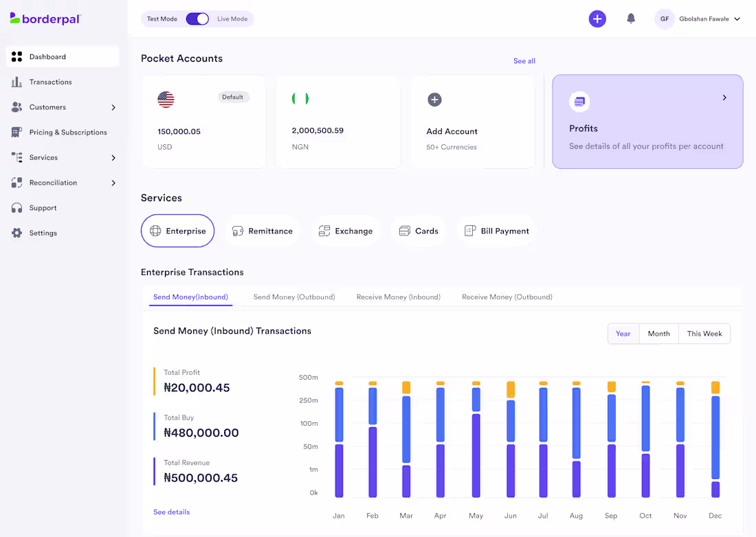Open Settings via the gear icon

[x=16, y=233]
